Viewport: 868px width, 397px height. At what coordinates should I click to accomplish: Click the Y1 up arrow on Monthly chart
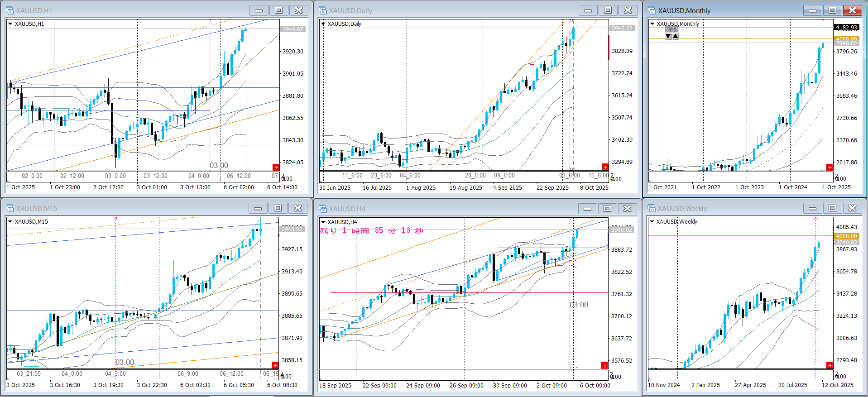(676, 36)
